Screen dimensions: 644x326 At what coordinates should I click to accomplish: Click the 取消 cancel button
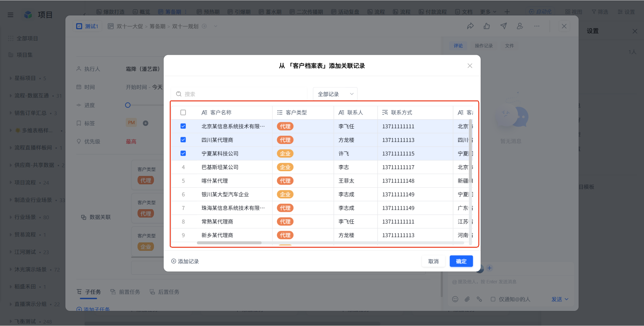433,261
